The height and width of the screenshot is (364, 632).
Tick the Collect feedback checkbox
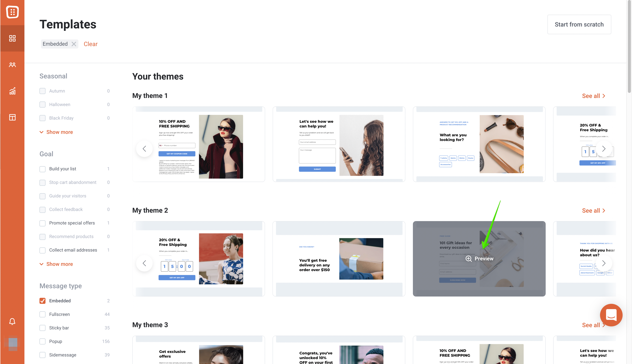[42, 209]
